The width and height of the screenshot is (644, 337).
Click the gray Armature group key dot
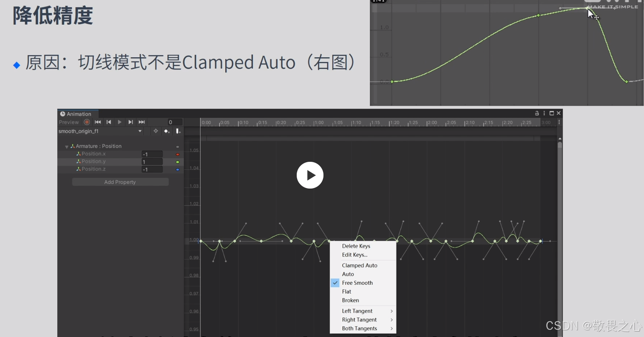178,147
